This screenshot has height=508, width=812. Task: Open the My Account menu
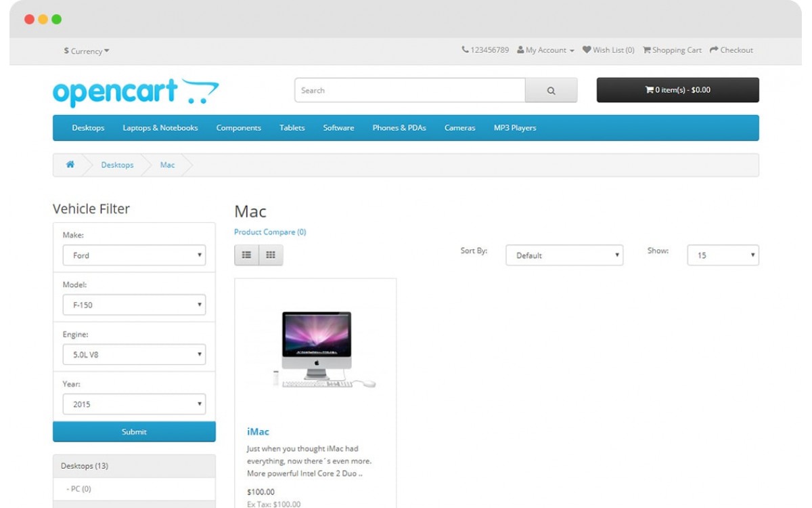[x=545, y=50]
